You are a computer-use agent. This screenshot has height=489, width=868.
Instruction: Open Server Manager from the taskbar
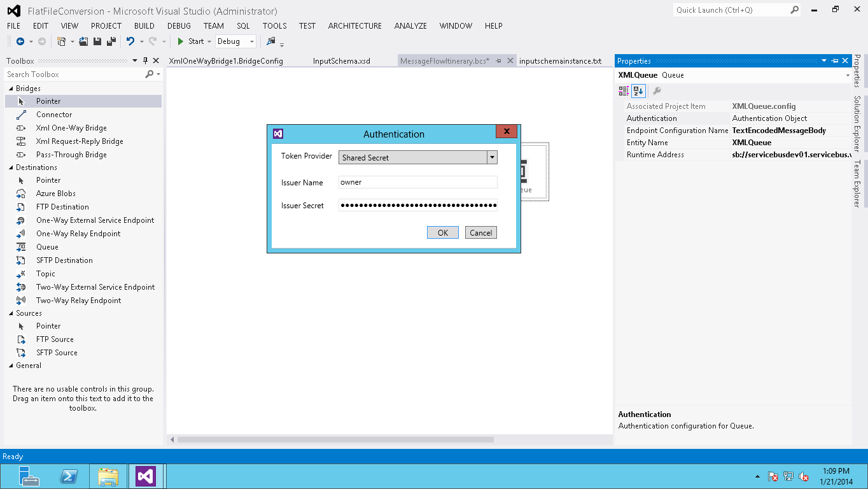29,476
